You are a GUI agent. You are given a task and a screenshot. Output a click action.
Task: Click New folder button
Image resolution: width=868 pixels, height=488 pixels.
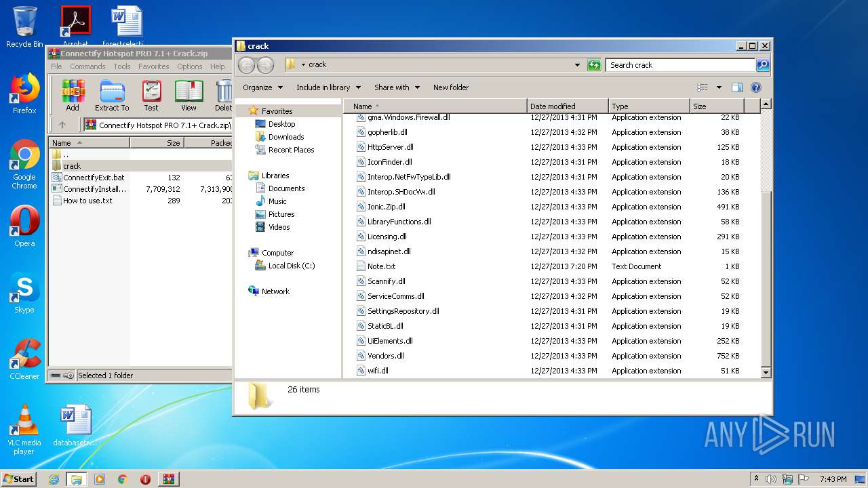(451, 87)
